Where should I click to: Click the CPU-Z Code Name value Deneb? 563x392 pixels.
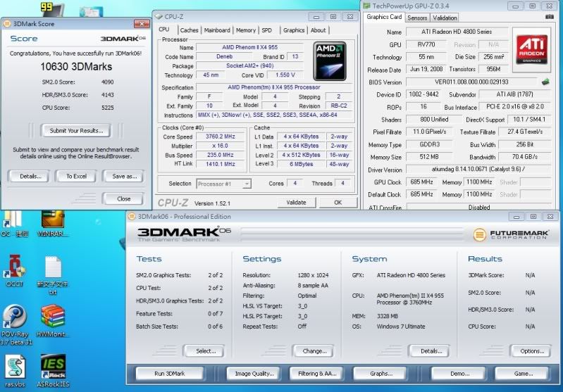(224, 57)
